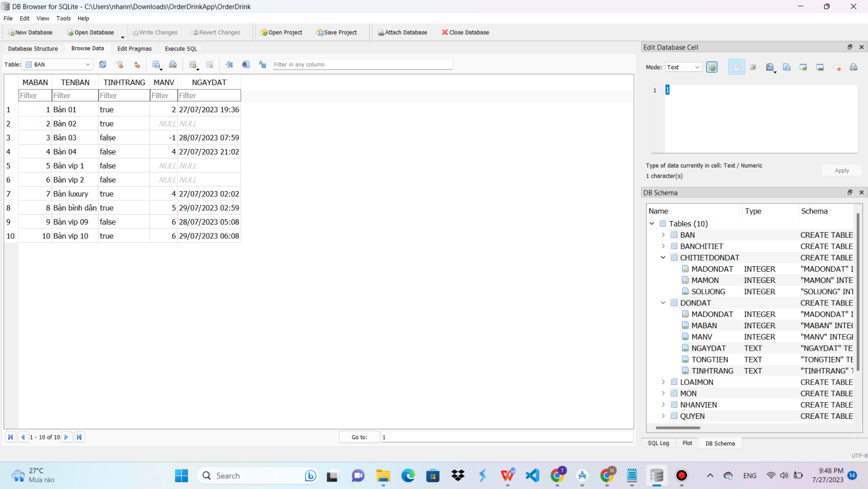Switch to the Edit Pragmas tab
Image resolution: width=868 pixels, height=489 pixels.
(x=135, y=48)
